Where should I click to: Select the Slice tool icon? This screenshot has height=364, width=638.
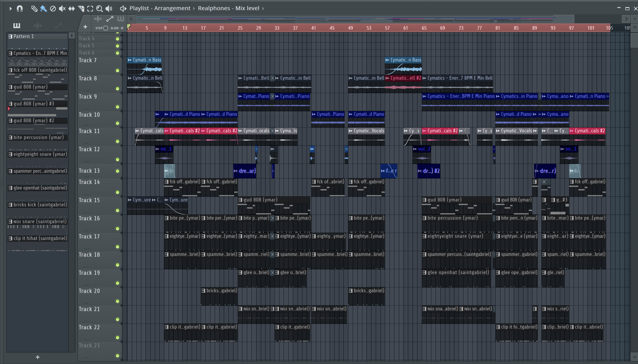pyautogui.click(x=81, y=9)
